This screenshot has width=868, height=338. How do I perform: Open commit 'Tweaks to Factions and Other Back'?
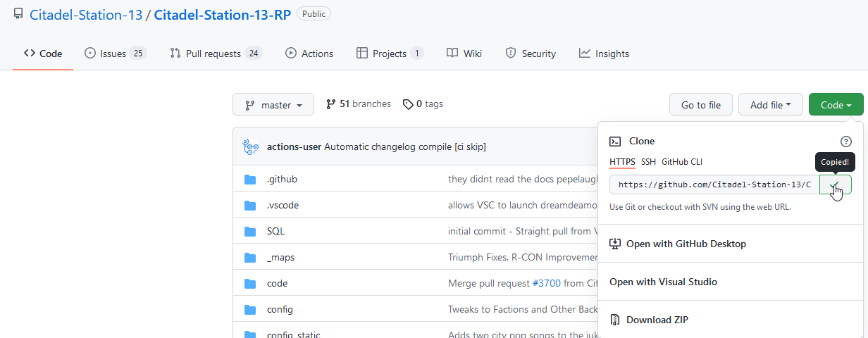pyautogui.click(x=522, y=309)
